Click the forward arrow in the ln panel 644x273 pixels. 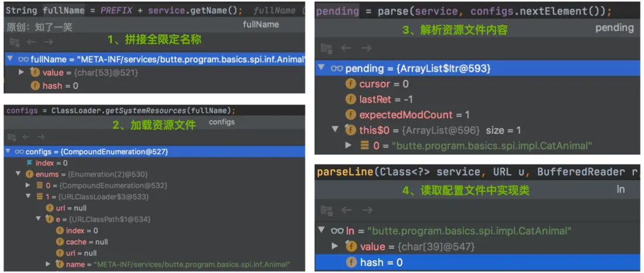point(367,210)
